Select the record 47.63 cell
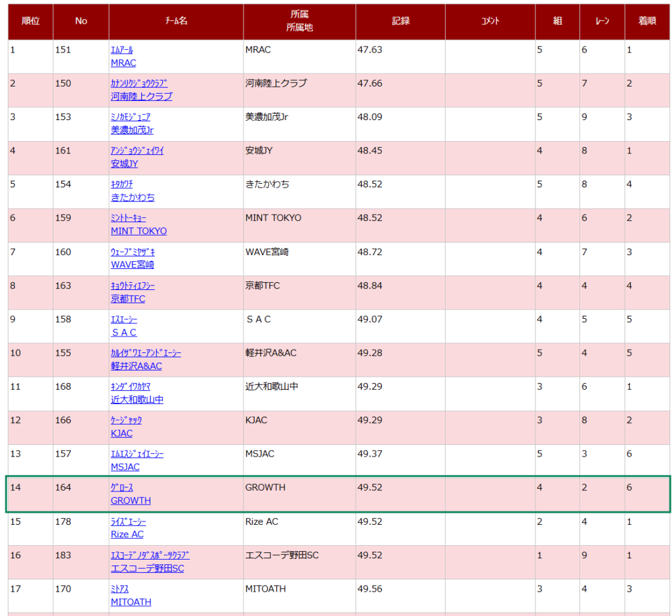This screenshot has width=672, height=616. click(401, 56)
